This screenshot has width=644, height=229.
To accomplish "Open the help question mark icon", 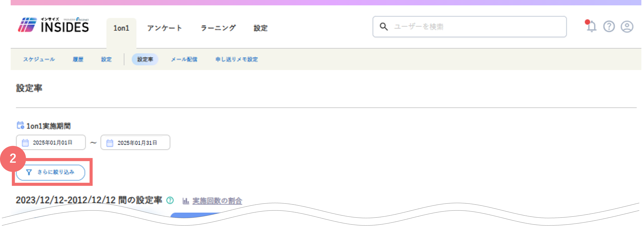I will click(x=609, y=26).
